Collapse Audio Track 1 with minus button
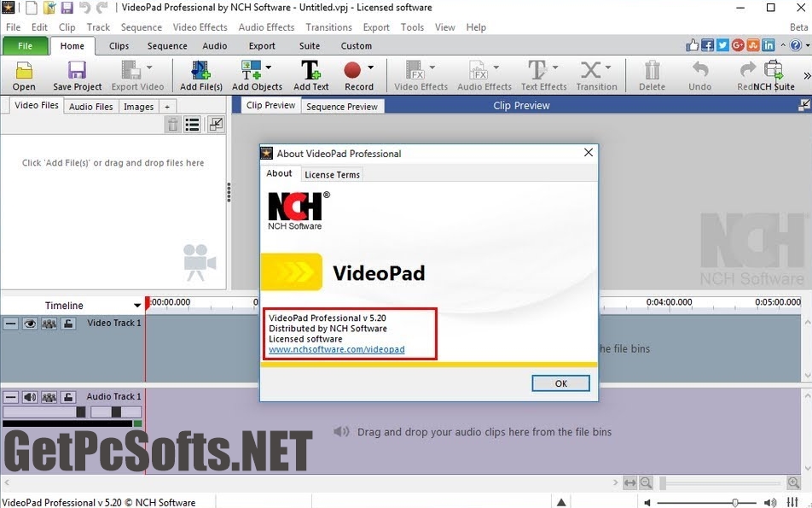 (10, 398)
